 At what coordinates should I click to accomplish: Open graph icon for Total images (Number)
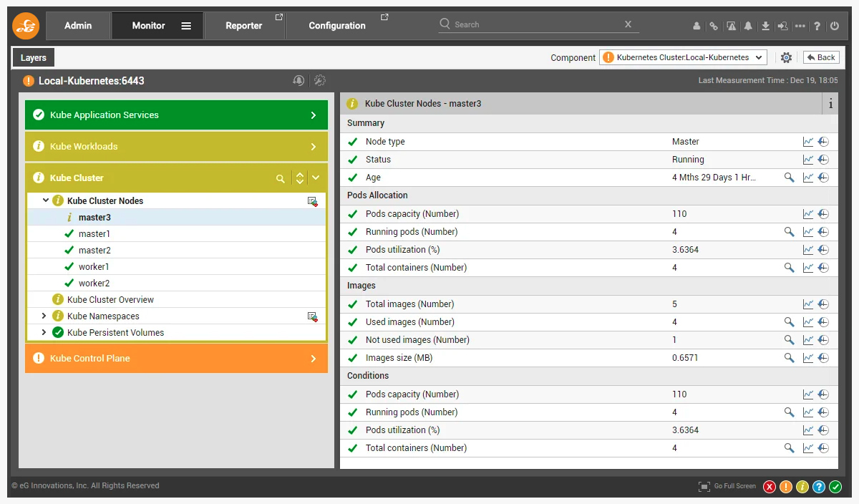808,304
